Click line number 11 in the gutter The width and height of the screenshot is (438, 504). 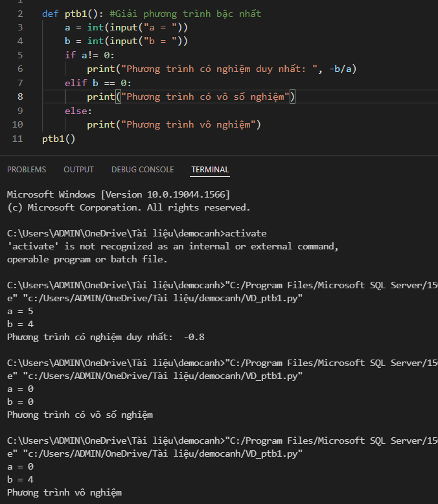click(x=17, y=139)
